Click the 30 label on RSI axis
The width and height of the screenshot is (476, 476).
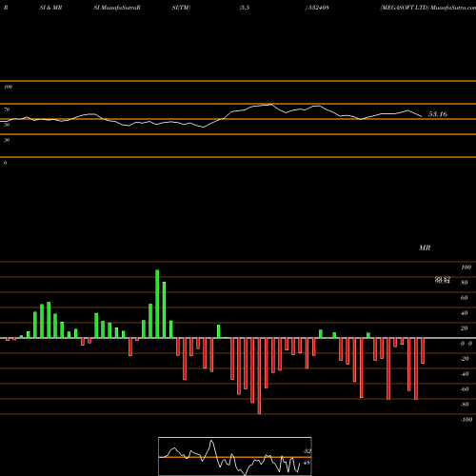(7, 140)
